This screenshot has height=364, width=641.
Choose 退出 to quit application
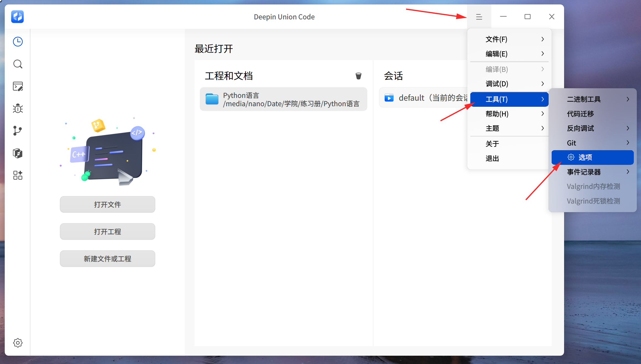click(509, 158)
